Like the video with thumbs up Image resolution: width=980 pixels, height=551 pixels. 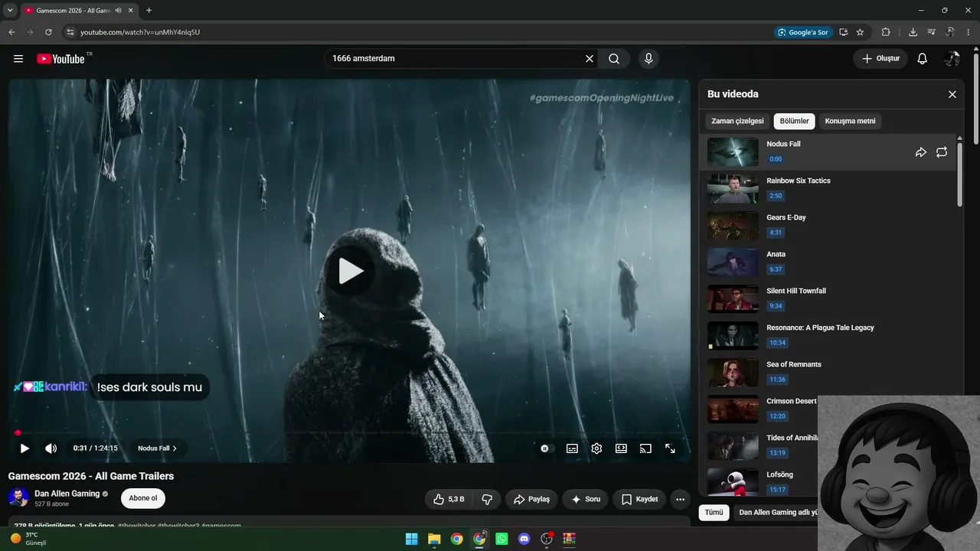pos(449,499)
